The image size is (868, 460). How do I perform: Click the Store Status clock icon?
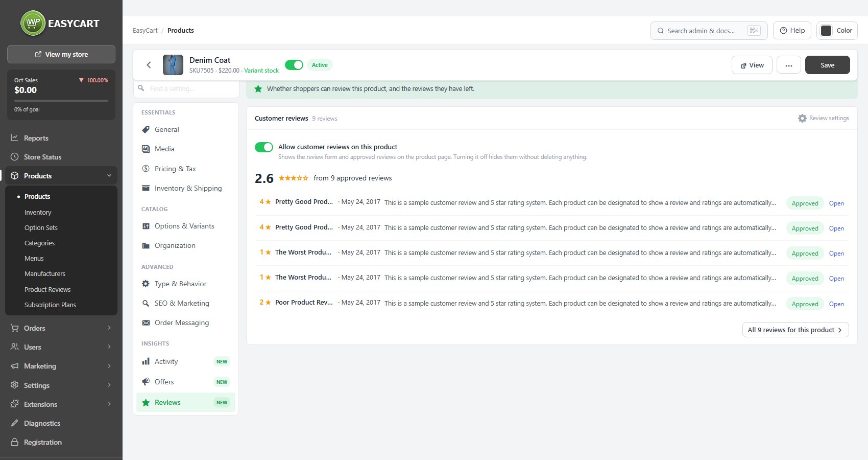point(14,157)
